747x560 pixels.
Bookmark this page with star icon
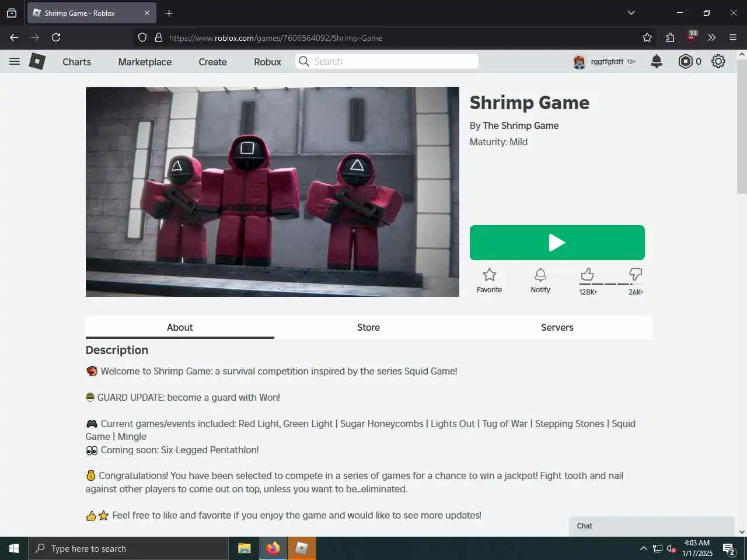[647, 37]
